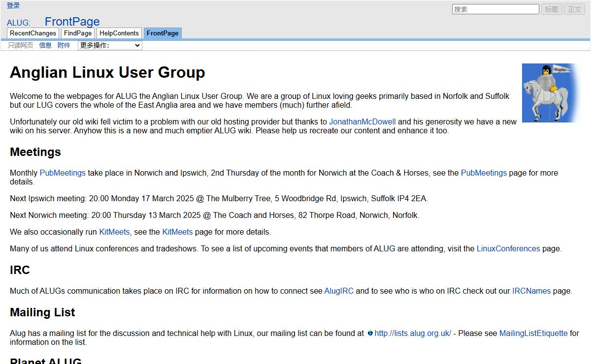Open the 更多操作 dropdown menu

[x=110, y=45]
